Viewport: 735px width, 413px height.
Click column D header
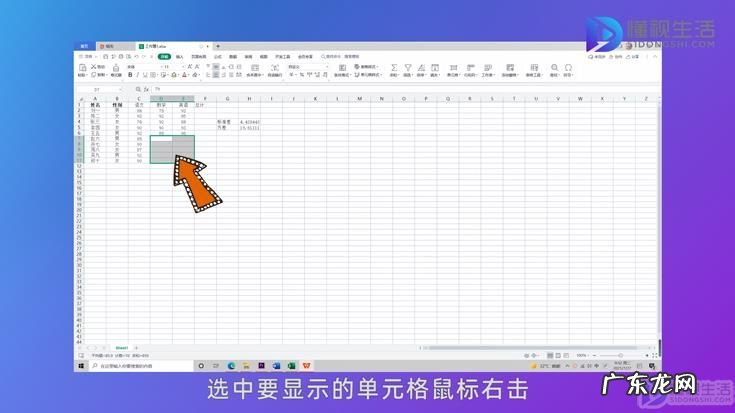point(161,99)
